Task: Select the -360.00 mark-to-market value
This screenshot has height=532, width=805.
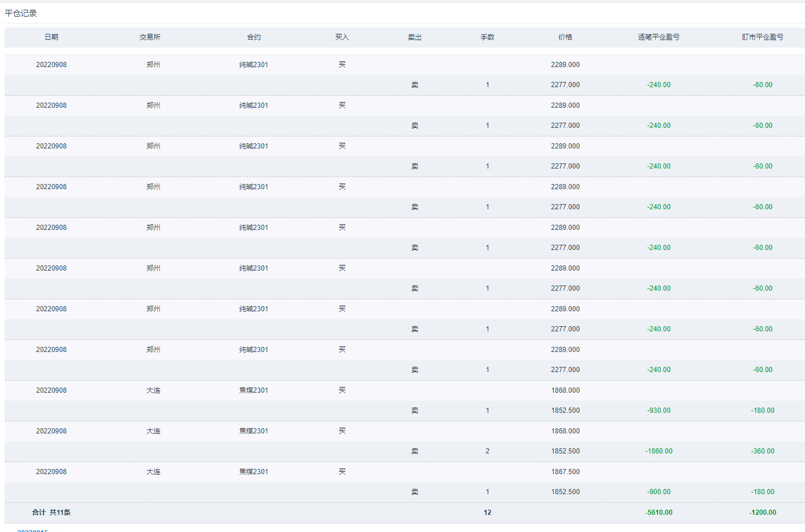Action: [x=763, y=451]
